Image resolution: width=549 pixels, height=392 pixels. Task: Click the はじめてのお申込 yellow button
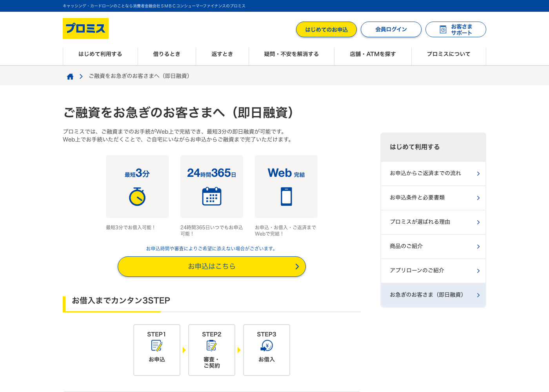(x=326, y=29)
